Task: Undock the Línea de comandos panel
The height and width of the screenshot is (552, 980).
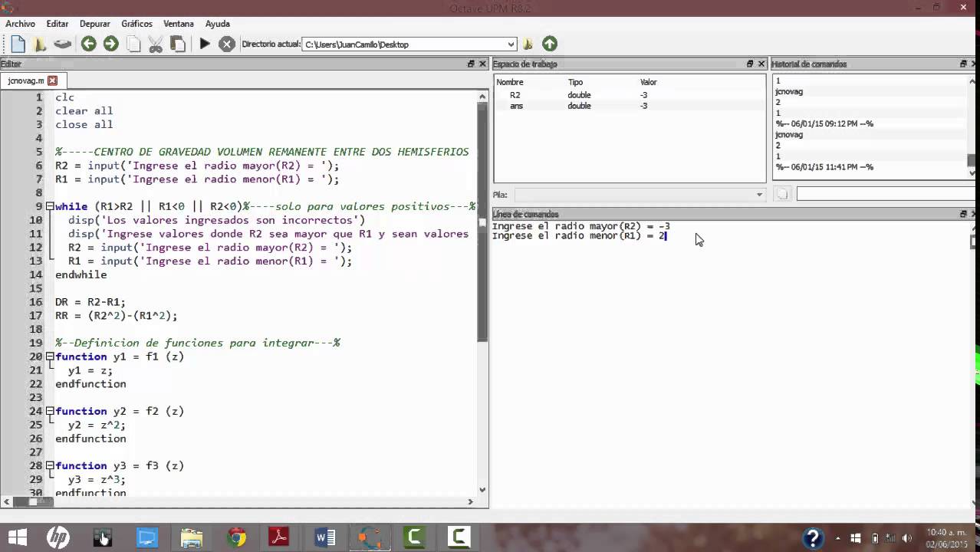Action: [963, 215]
